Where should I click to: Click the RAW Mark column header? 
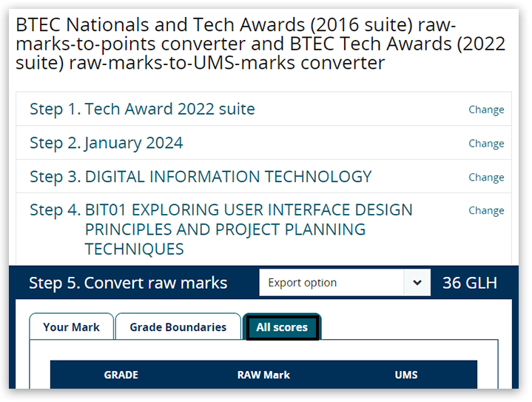tap(263, 375)
